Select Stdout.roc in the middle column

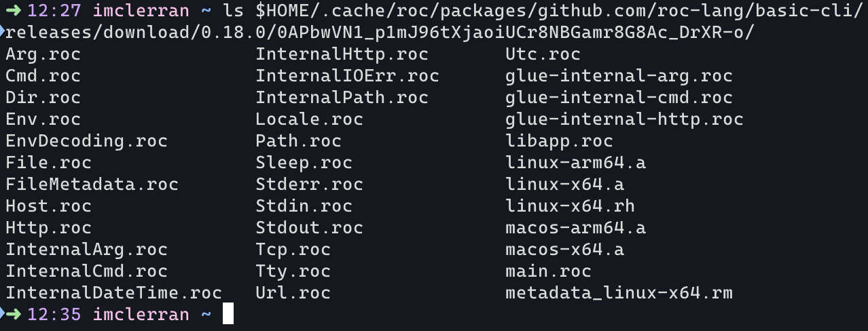click(309, 228)
